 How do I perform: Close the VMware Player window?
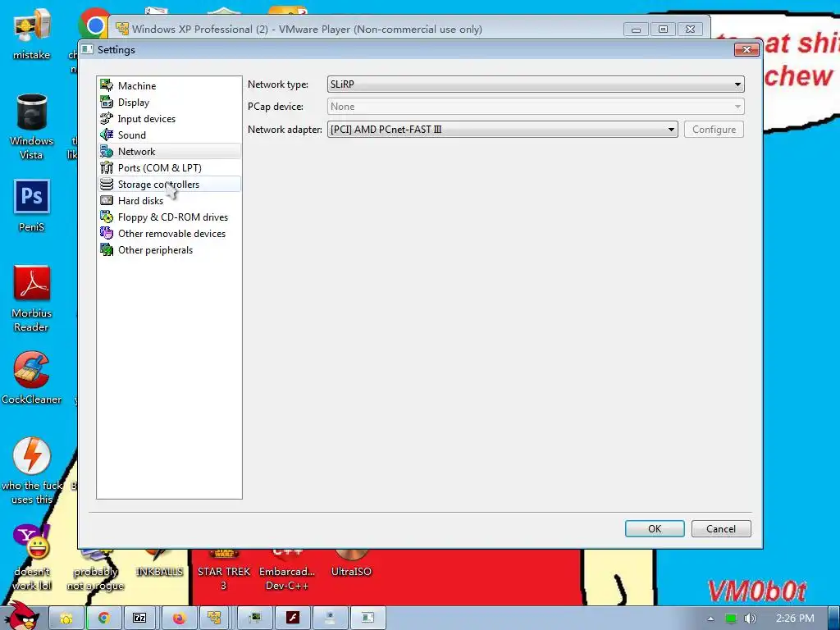click(x=691, y=30)
